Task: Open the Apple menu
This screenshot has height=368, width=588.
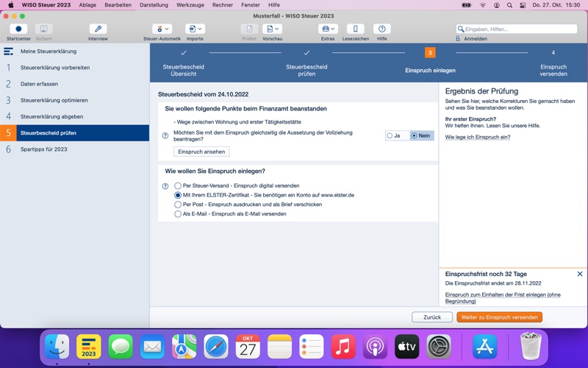Action: point(11,5)
